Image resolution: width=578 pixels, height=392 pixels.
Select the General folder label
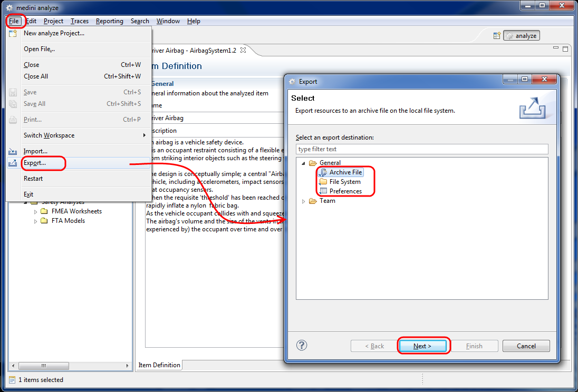click(330, 163)
